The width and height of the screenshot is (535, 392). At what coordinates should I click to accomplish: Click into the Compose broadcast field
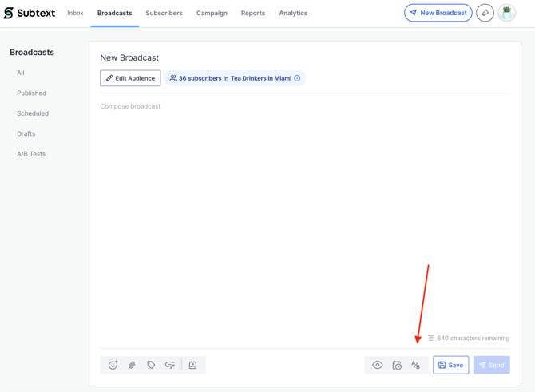point(305,218)
